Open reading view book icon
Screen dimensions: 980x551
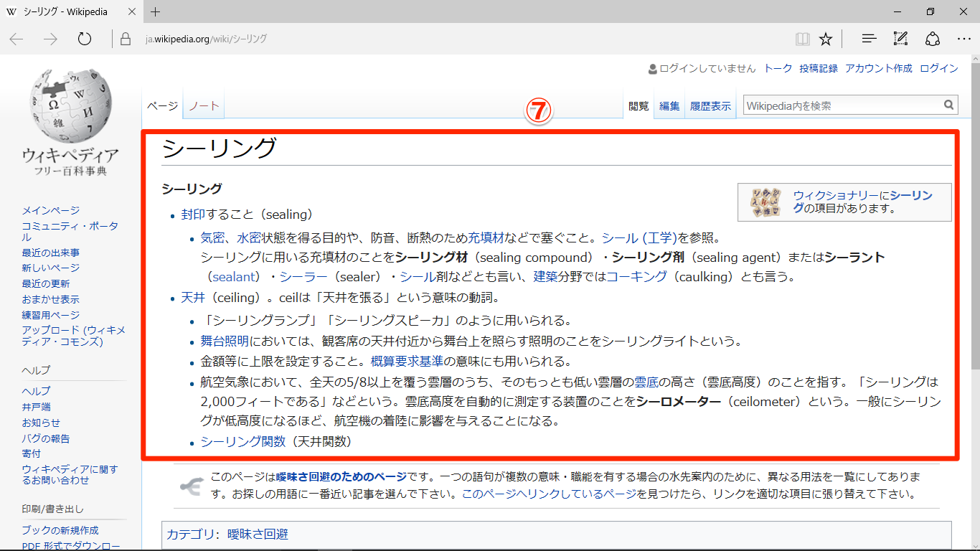[x=802, y=39]
